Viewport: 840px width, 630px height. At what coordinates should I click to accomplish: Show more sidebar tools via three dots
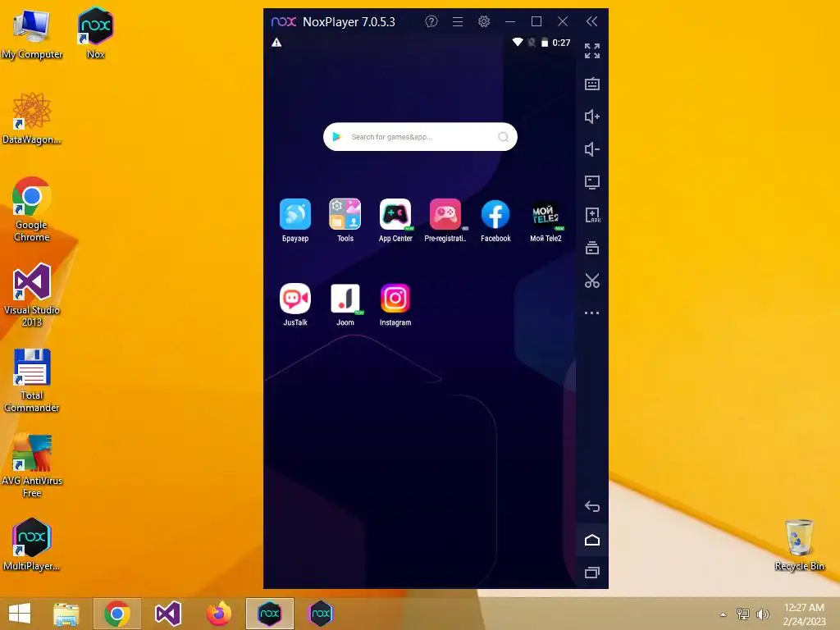pos(592,313)
